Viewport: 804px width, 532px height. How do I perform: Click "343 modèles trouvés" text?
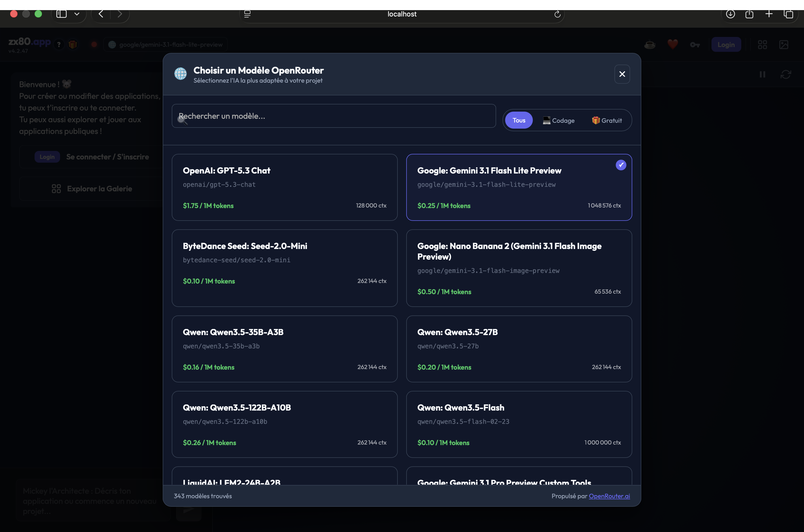(x=203, y=496)
